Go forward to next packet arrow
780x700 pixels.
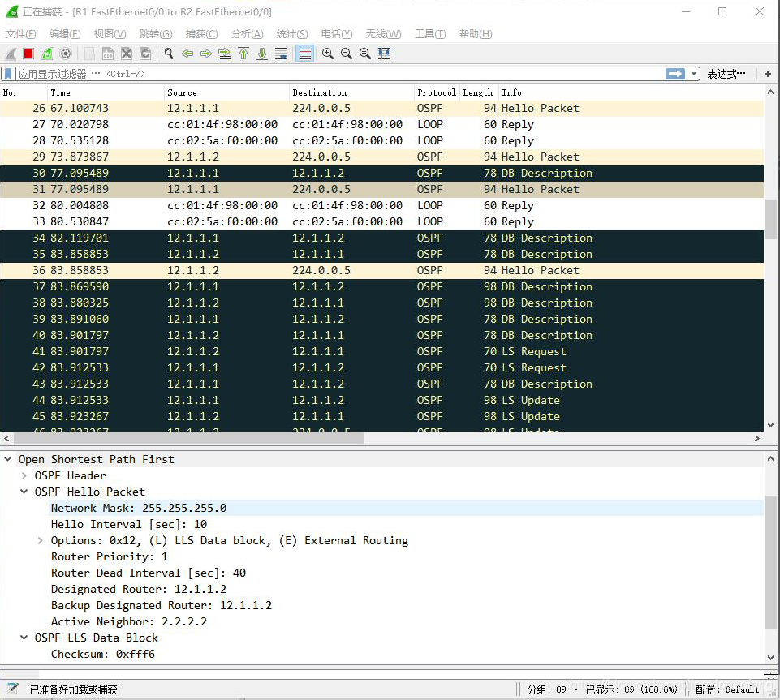(206, 54)
